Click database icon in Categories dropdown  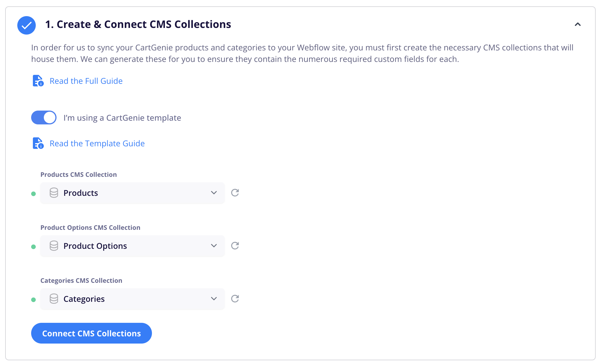pyautogui.click(x=54, y=299)
